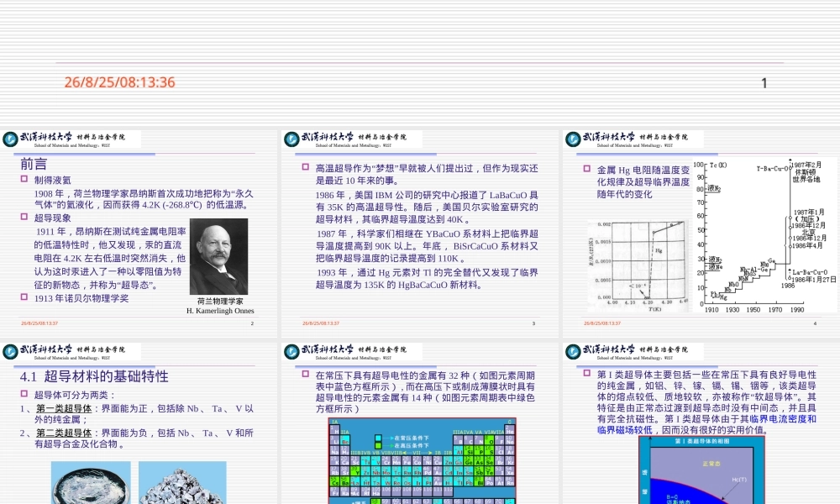Click the caption 'H. Kamerlingh Onnes'
Viewport: 840px width, 504px height.
[x=220, y=311]
